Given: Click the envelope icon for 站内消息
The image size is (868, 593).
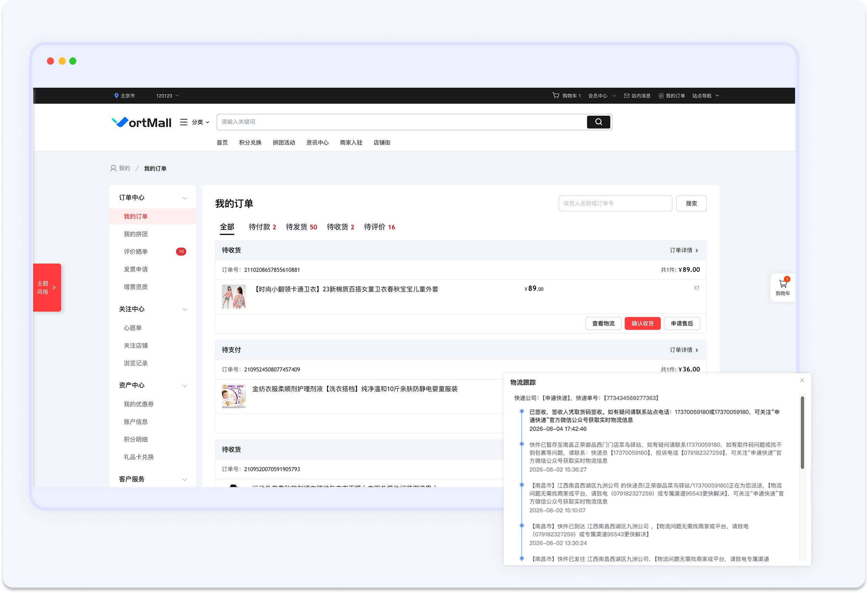Looking at the screenshot, I should 626,95.
